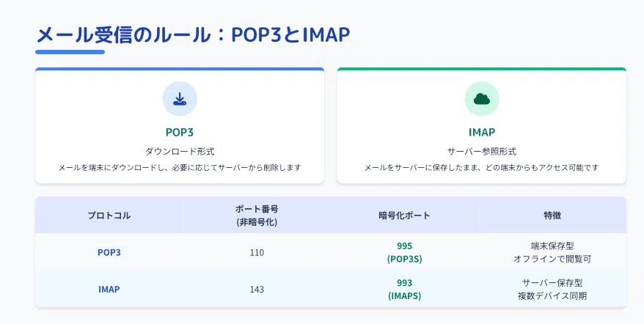Click port number 110 cell
644x324 pixels.
tap(257, 252)
